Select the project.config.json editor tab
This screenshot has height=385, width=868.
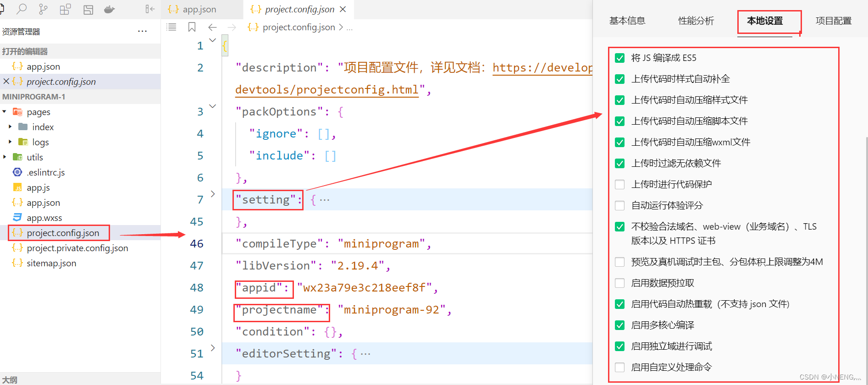tap(299, 9)
